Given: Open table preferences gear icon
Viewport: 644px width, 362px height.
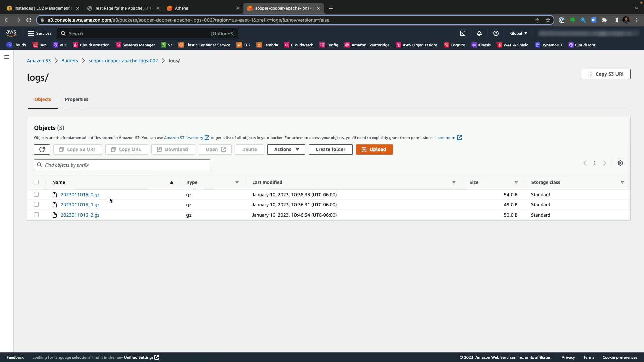Looking at the screenshot, I should tap(620, 163).
